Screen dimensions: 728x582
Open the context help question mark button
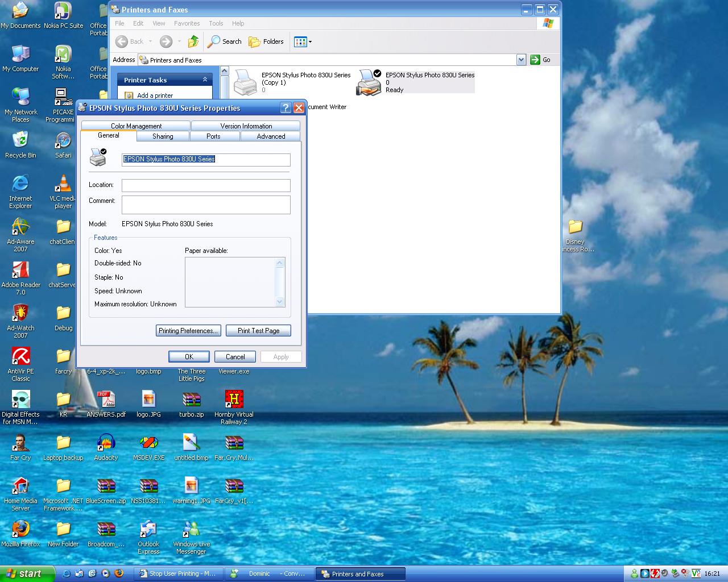point(286,108)
